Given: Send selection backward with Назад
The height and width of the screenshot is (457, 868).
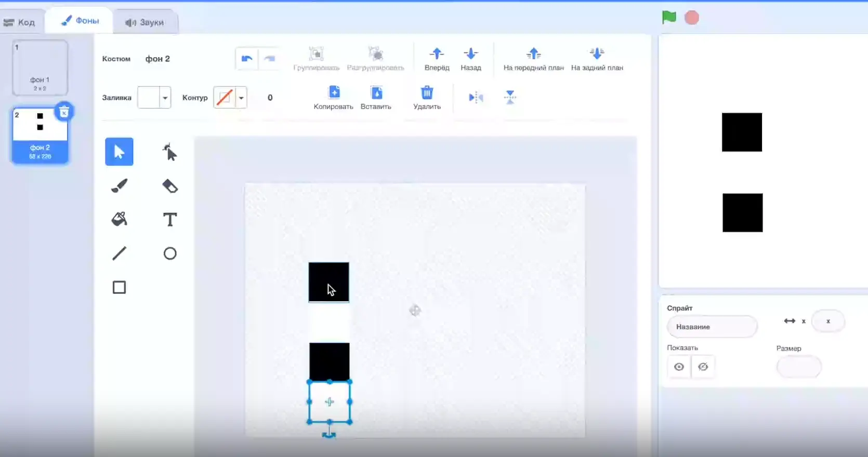Looking at the screenshot, I should pyautogui.click(x=471, y=59).
